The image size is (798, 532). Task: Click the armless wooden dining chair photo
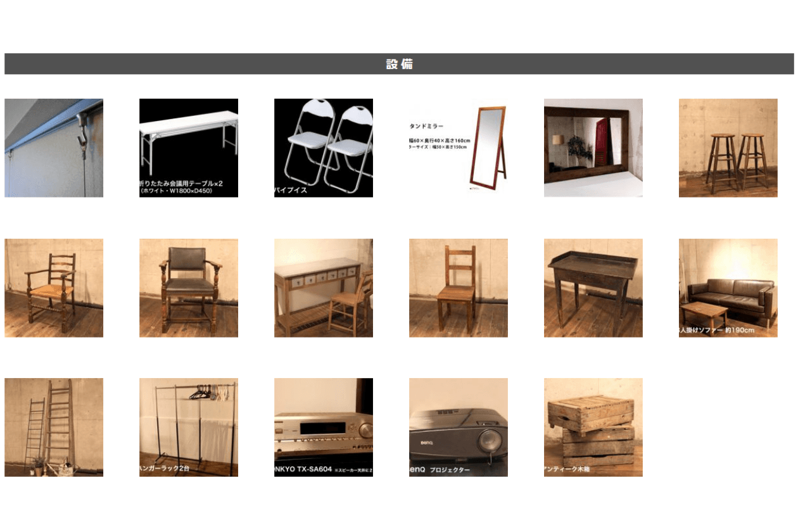(x=459, y=288)
